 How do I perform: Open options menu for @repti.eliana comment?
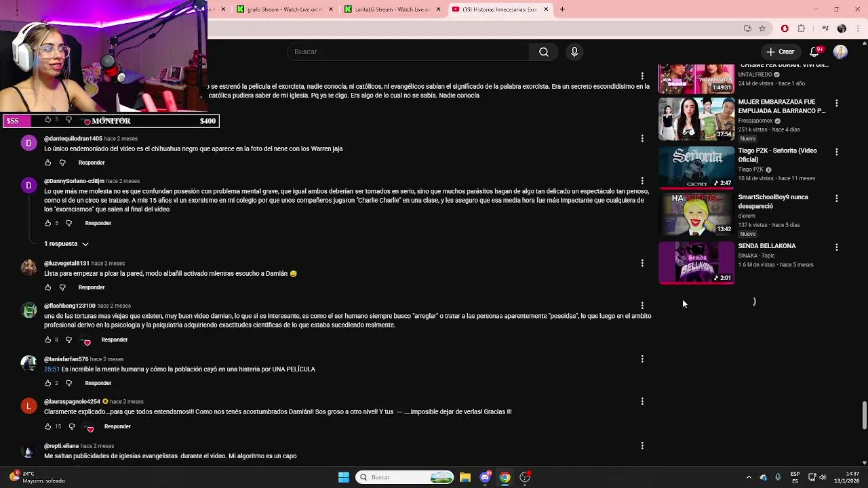[x=642, y=446]
